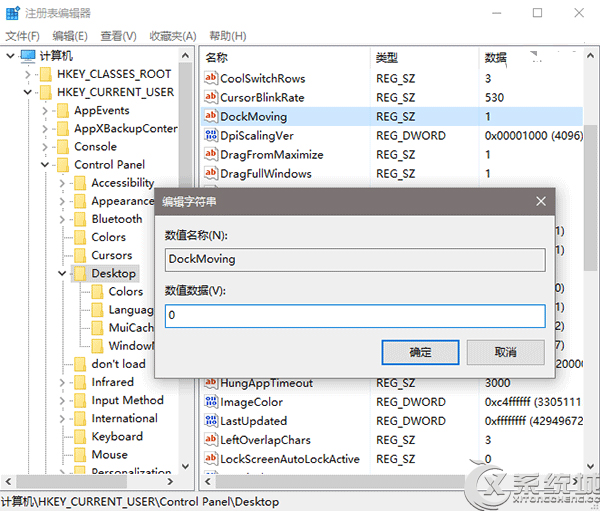Viewport: 600px width, 511px height.
Task: Click the Registry Editor app icon in title bar
Action: [x=13, y=13]
